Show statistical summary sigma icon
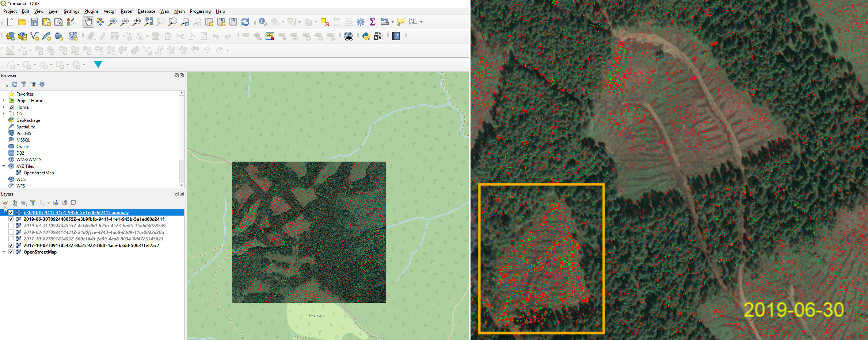Viewport: 868px width, 340px height. pyautogui.click(x=373, y=22)
